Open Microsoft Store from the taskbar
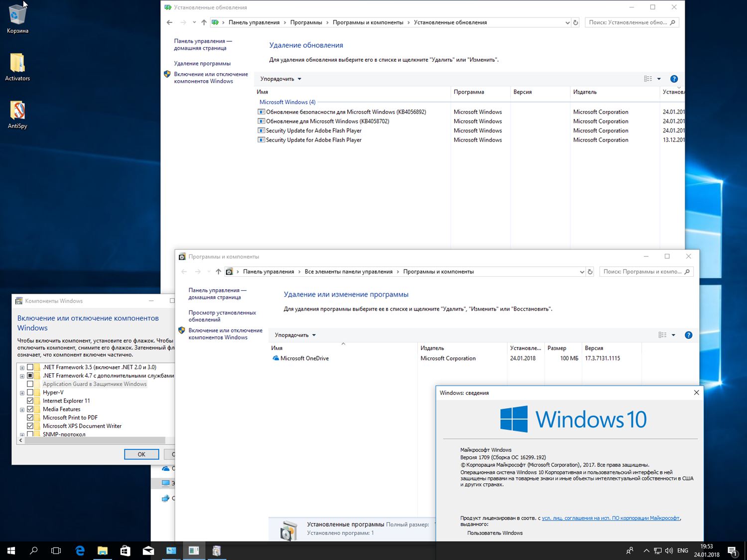 coord(125,551)
